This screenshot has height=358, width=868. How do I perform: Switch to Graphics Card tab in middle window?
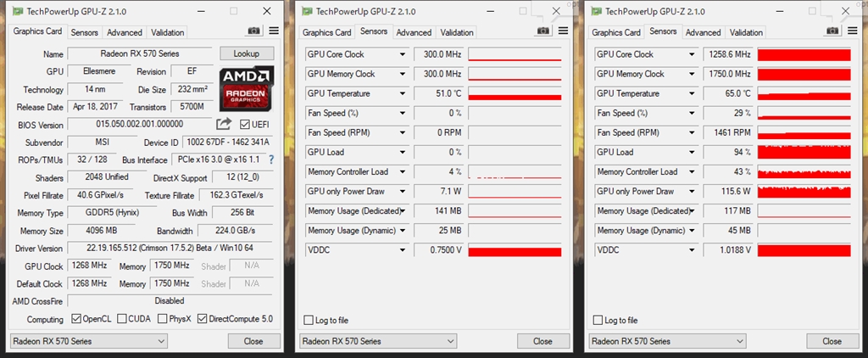(327, 32)
